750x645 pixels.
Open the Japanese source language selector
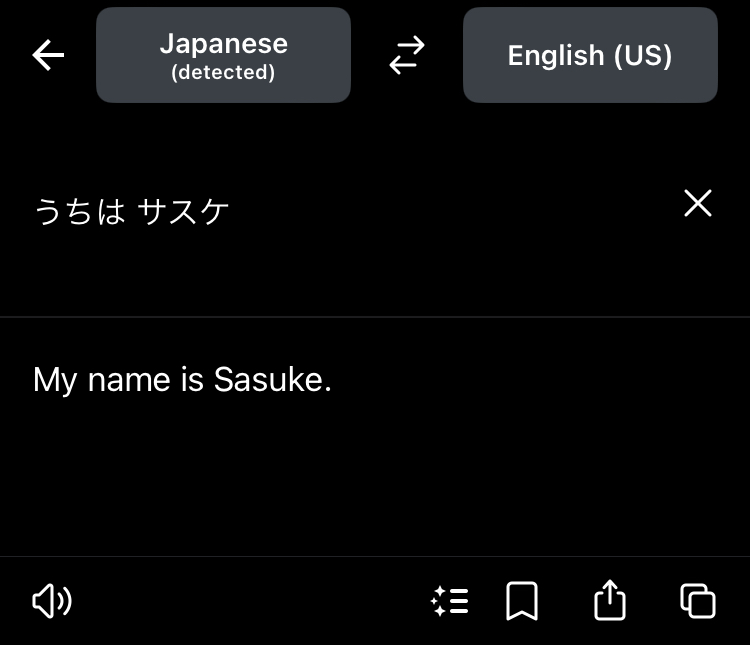[223, 55]
